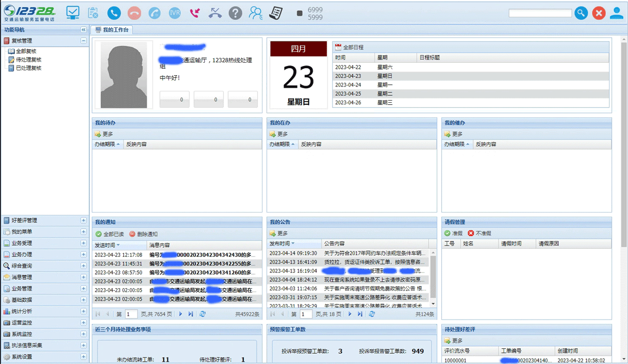Click the blue search magnifier icon
This screenshot has width=628, height=364.
click(x=581, y=13)
